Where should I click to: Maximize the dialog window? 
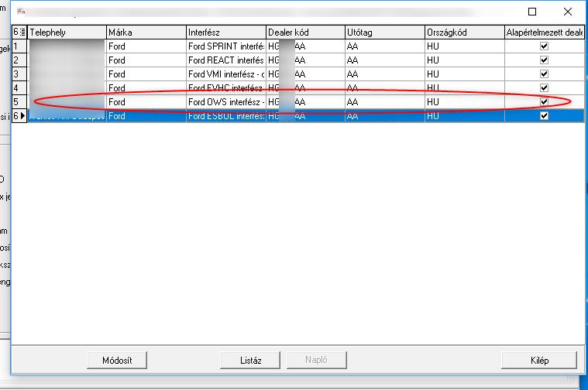[x=531, y=12]
